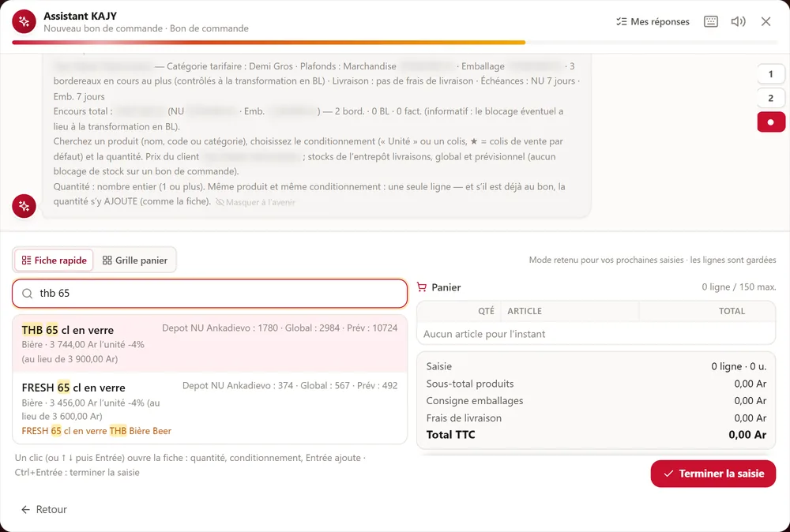Click the Consigne emballages row label

[475, 401]
